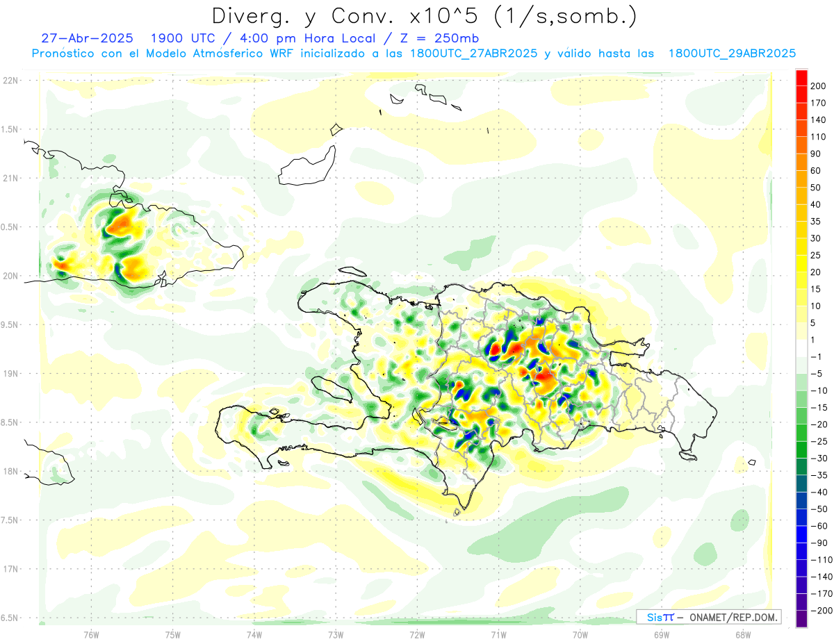Click the "30" colorbar value
This screenshot has width=834, height=644.
click(x=816, y=238)
